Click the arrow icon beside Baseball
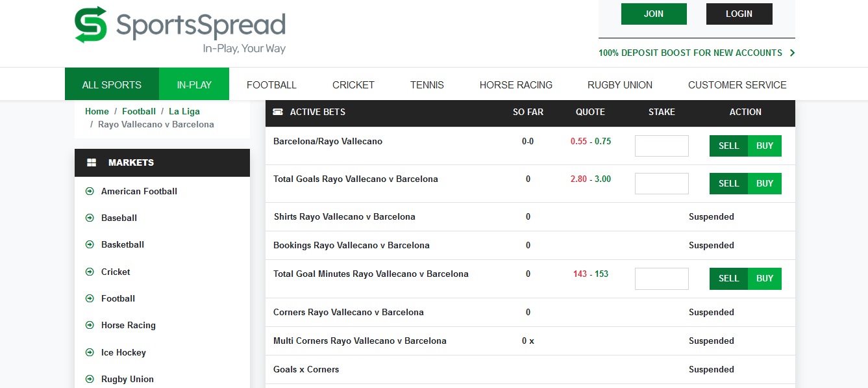Screen dimensions: 868x388 (90, 218)
